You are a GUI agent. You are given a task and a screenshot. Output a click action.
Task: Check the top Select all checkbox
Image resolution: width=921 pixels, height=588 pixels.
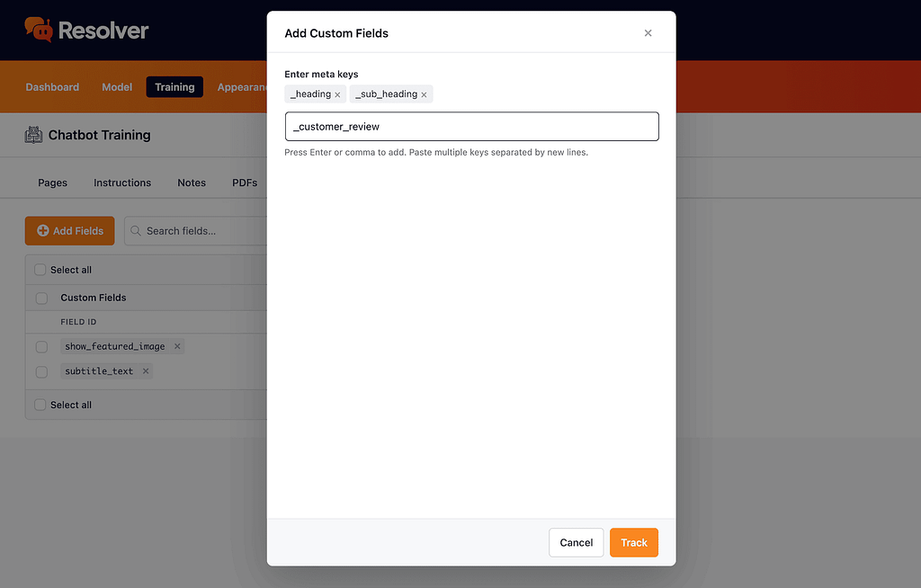40,270
